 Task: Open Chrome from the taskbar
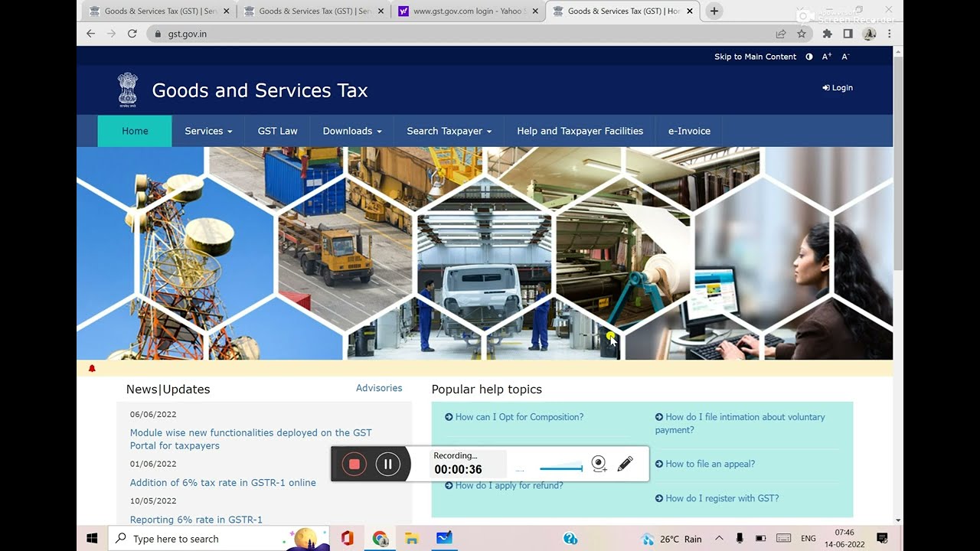pyautogui.click(x=381, y=539)
